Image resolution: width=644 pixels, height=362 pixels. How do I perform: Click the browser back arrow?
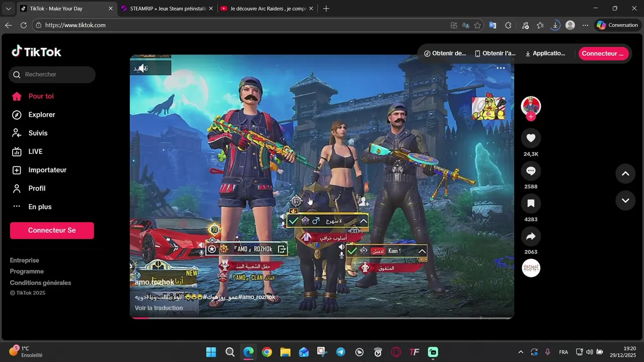pyautogui.click(x=8, y=25)
